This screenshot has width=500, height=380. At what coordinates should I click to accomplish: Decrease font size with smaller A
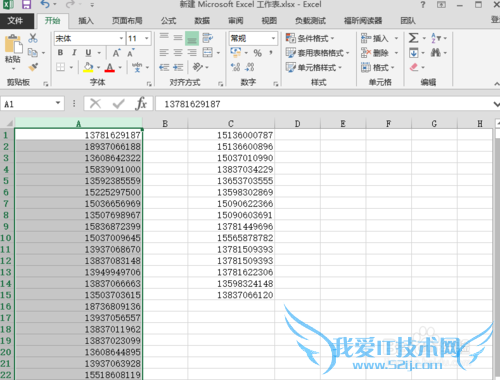[x=131, y=53]
